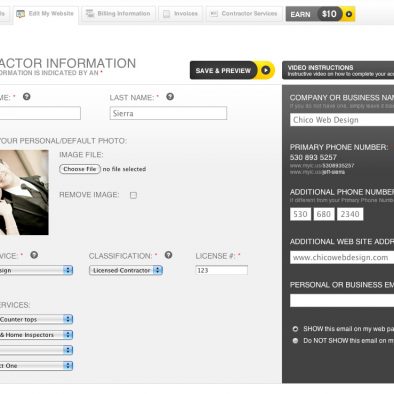Screen dimensions: 394x394
Task: Click the Choose File button
Action: pos(80,169)
